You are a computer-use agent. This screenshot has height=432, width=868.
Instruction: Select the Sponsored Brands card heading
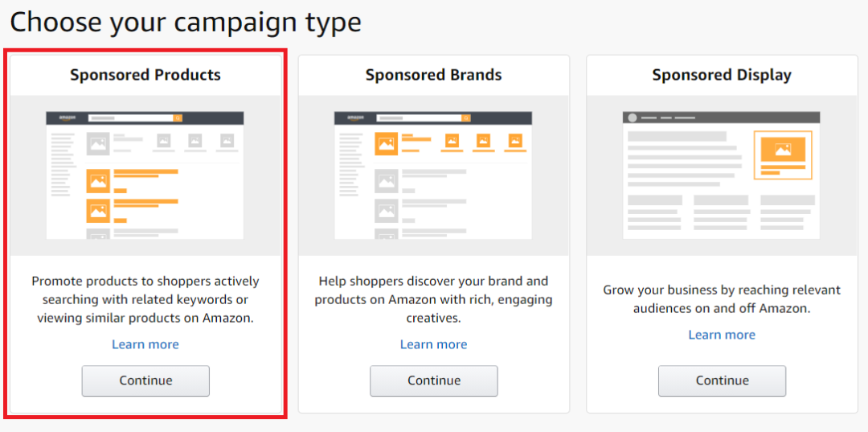click(x=433, y=76)
